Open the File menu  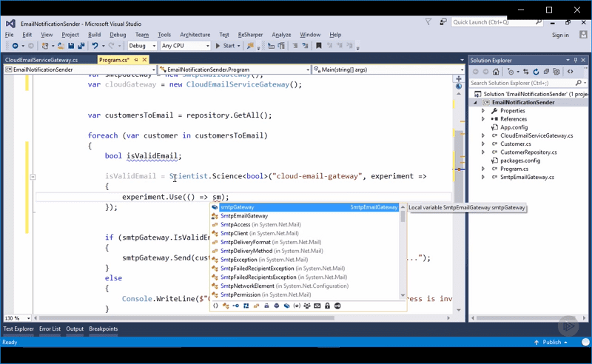coord(10,35)
